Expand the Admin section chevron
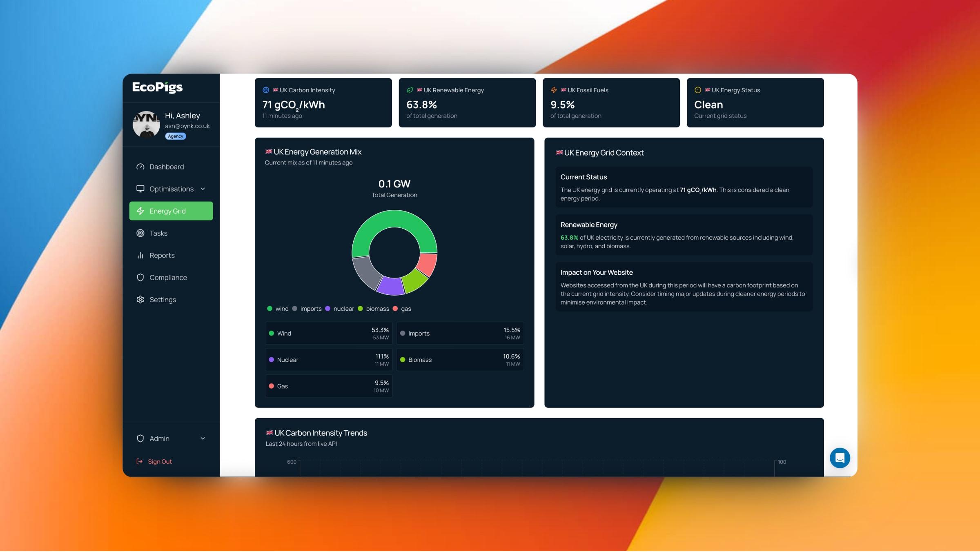The width and height of the screenshot is (980, 552). (x=203, y=438)
